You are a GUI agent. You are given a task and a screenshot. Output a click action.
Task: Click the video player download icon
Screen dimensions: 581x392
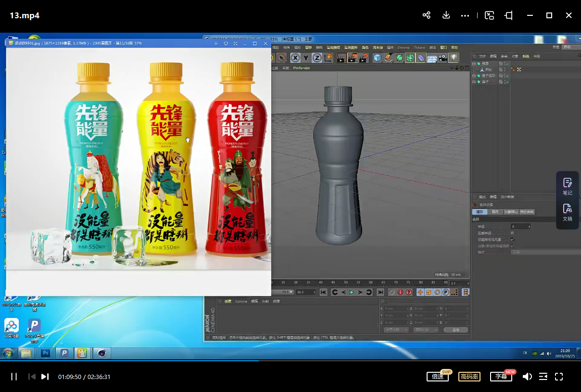446,15
